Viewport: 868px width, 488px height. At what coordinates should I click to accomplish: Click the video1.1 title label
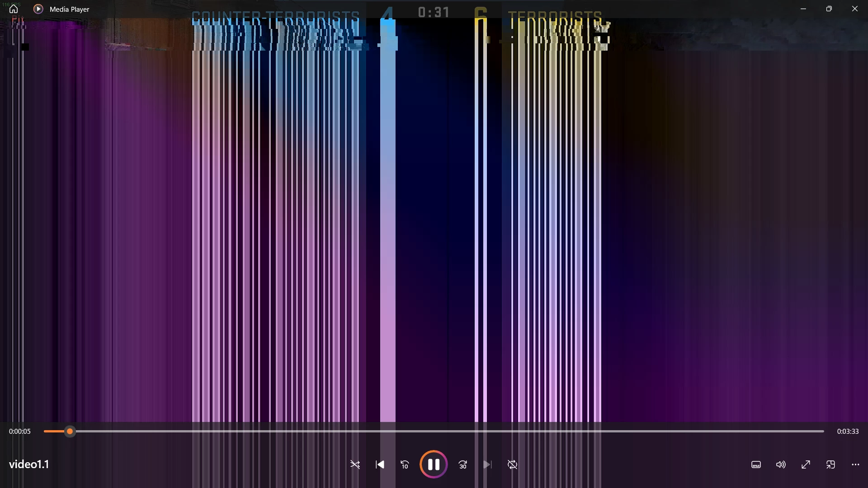(x=29, y=465)
